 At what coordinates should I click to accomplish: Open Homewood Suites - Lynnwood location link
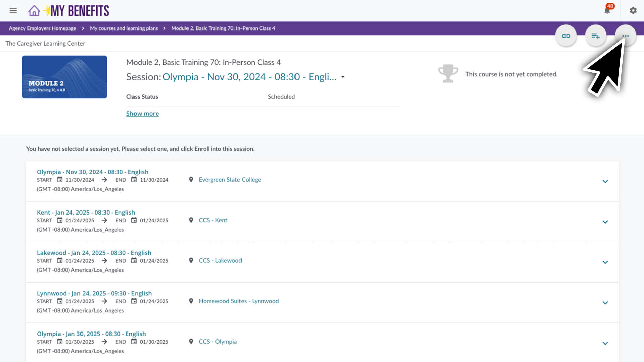238,301
